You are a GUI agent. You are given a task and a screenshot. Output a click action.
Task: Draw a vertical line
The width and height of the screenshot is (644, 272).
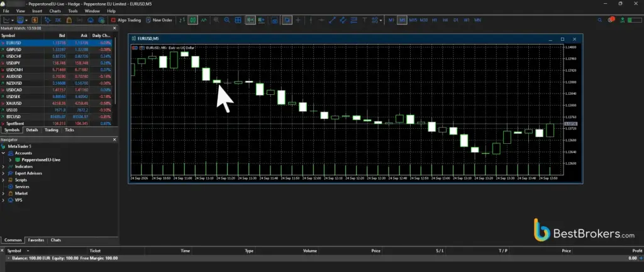tap(311, 19)
